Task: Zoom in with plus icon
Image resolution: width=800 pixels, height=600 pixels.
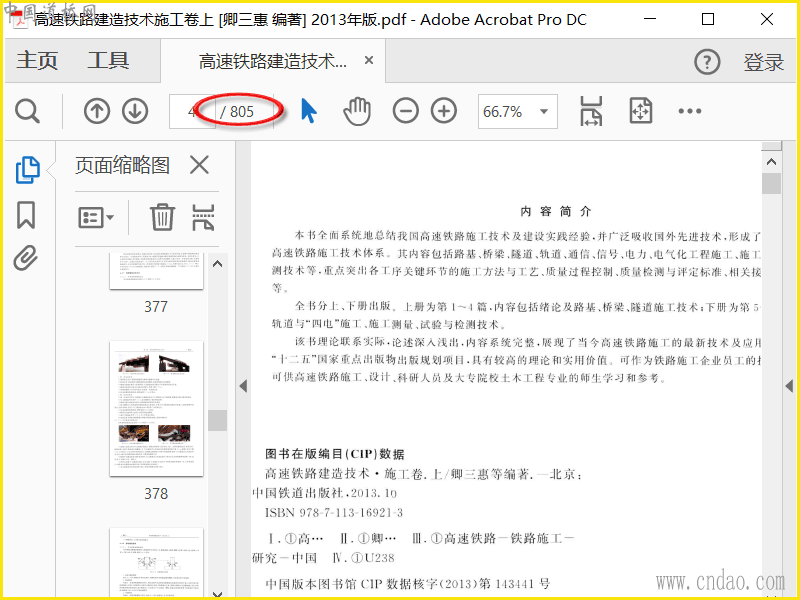Action: click(x=444, y=111)
